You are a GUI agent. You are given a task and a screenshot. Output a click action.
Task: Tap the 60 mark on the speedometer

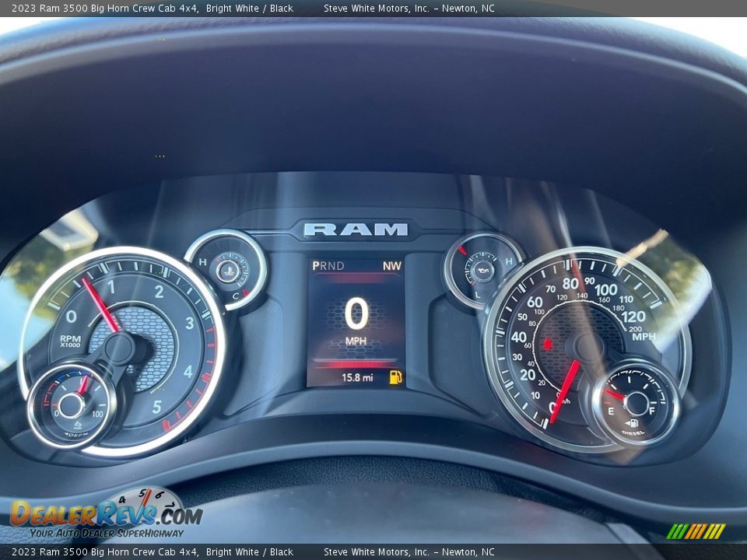(x=535, y=302)
